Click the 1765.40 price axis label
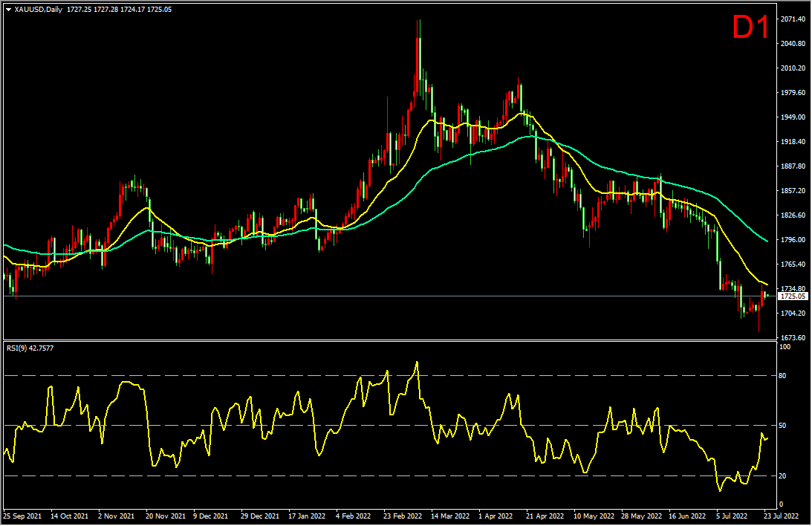Screen dimensions: 812x526 coord(793,264)
